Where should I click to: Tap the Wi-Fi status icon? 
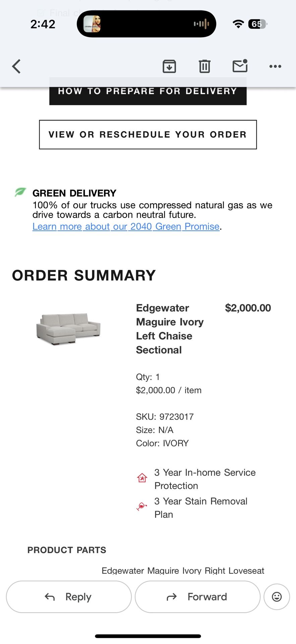[238, 23]
